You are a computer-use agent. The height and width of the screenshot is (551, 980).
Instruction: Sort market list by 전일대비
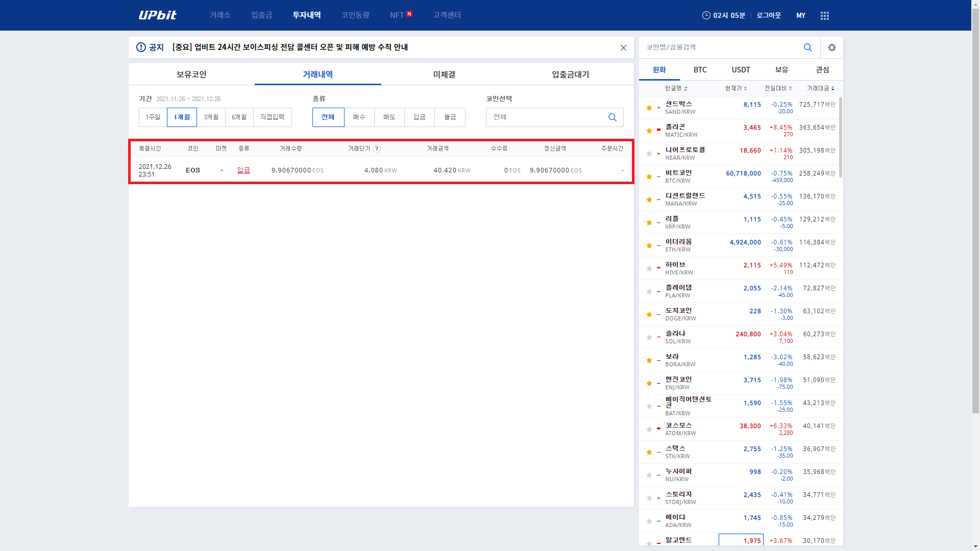pos(777,88)
